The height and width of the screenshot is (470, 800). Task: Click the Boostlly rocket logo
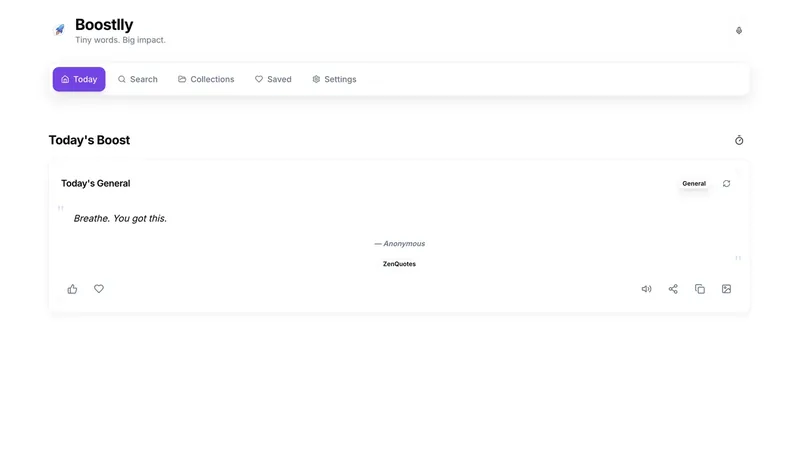(x=60, y=30)
